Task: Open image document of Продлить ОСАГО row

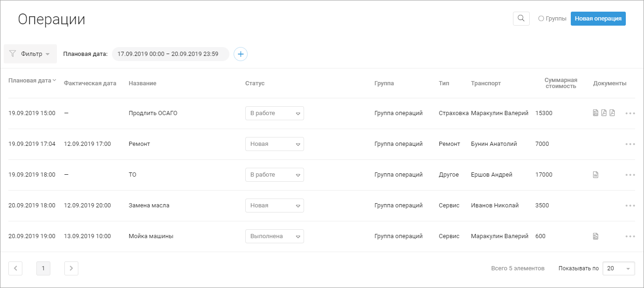Action: point(596,113)
